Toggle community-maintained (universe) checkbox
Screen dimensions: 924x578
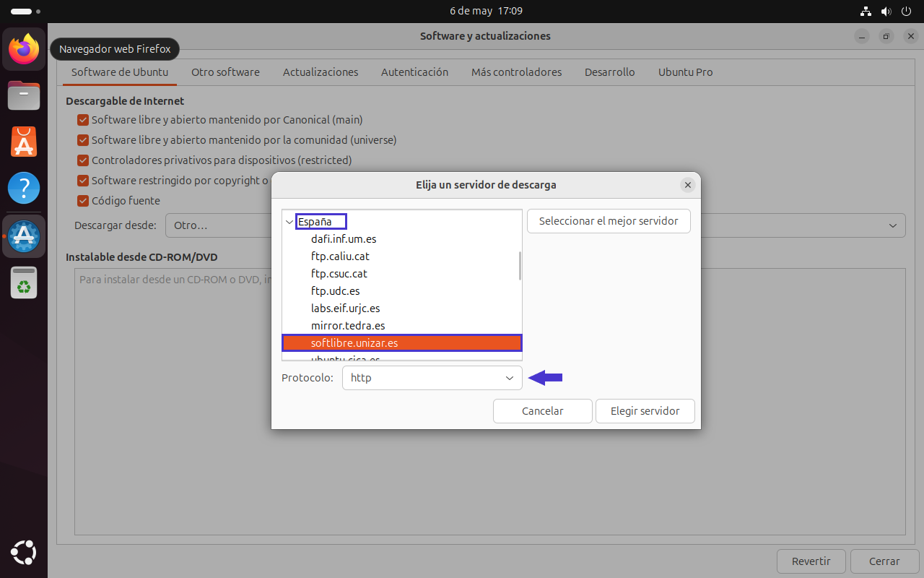[83, 140]
